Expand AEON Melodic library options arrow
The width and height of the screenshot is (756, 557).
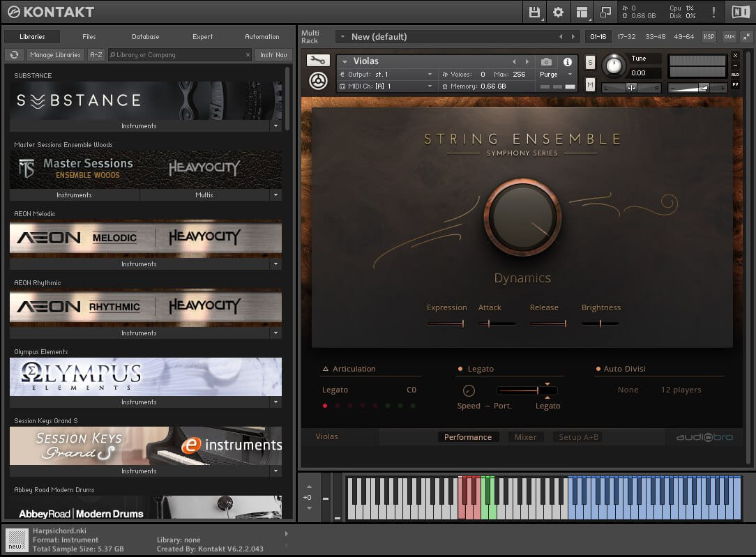pos(275,264)
